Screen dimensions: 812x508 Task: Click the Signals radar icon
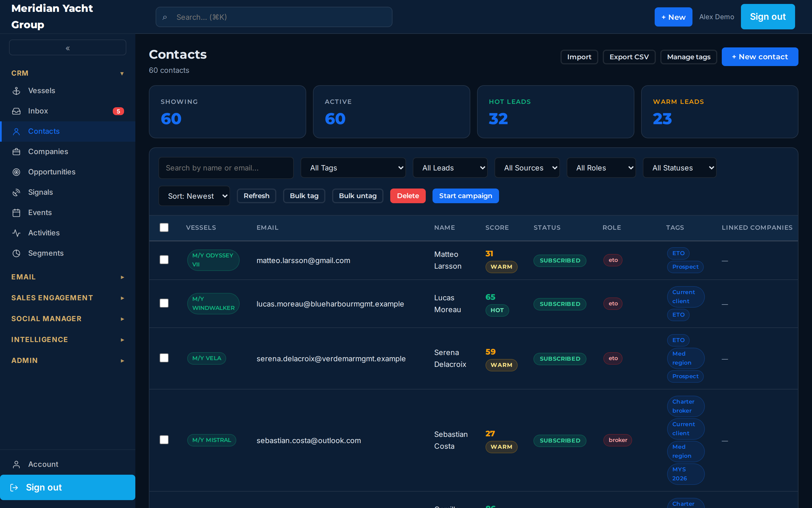tap(16, 192)
